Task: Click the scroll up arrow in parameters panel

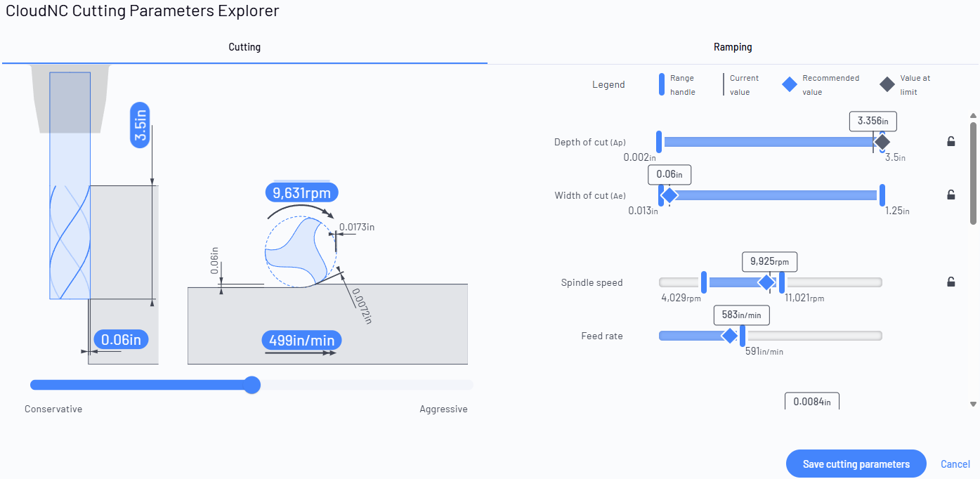Action: (973, 116)
